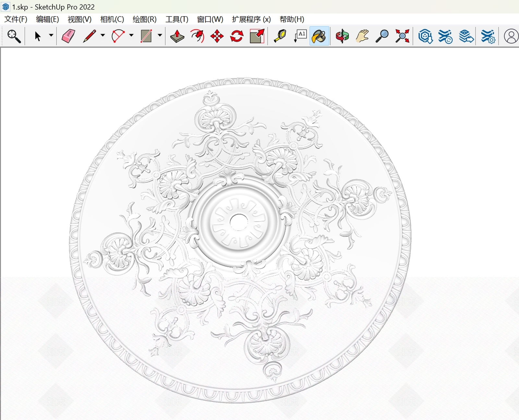Viewport: 519px width, 420px height.
Task: Choose the Move tool
Action: (x=217, y=36)
